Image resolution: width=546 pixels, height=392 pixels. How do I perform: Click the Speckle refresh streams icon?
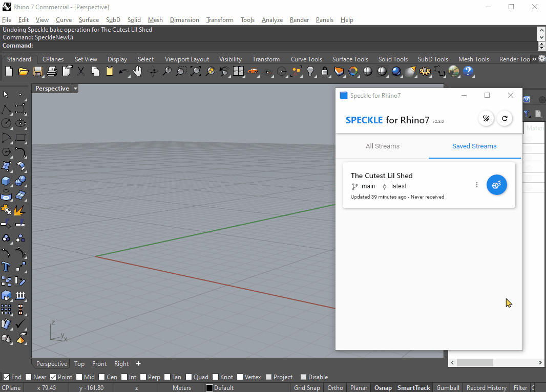click(505, 119)
